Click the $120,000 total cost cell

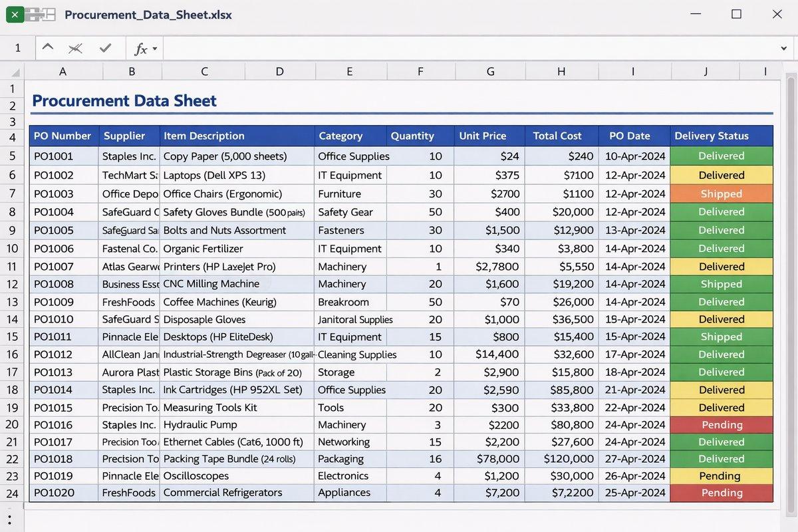tap(563, 459)
